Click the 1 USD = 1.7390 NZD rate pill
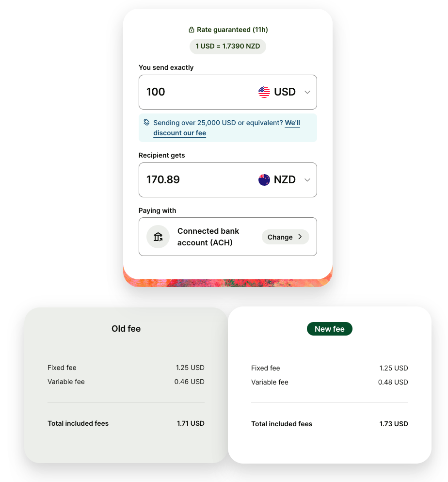Image resolution: width=448 pixels, height=482 pixels. 228,47
